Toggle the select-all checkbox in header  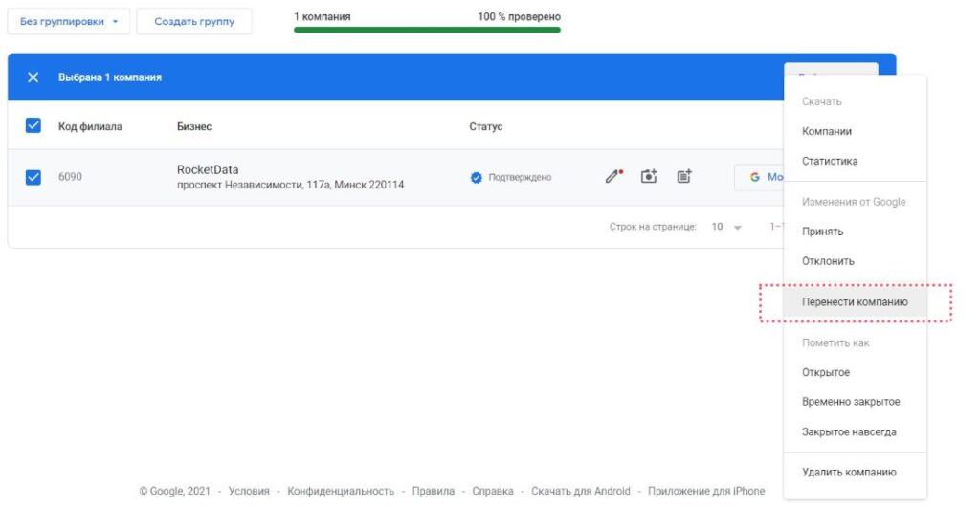point(33,126)
